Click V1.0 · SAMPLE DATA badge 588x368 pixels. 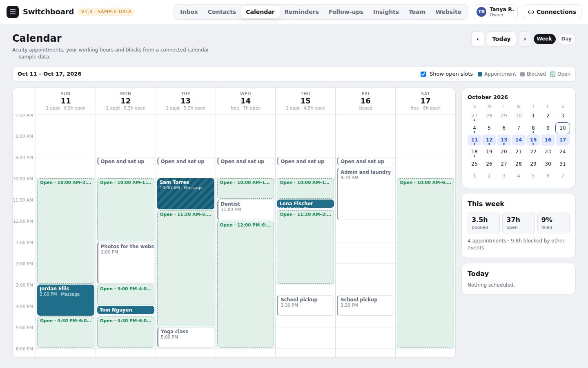(106, 12)
